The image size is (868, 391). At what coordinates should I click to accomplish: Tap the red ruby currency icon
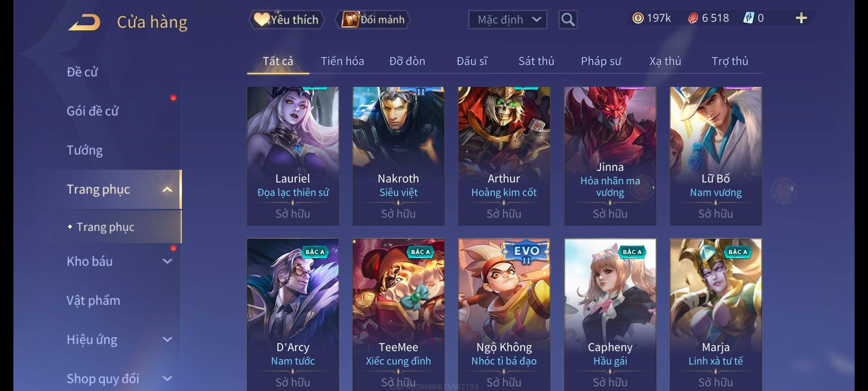pos(693,18)
